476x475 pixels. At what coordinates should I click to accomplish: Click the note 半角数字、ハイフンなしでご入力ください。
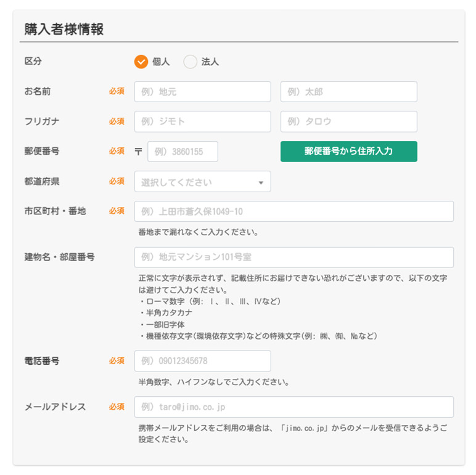[214, 382]
